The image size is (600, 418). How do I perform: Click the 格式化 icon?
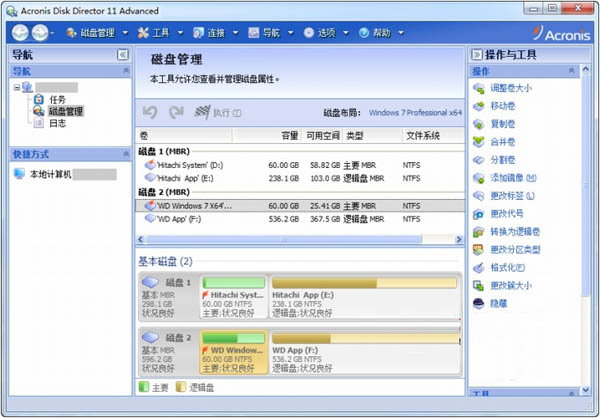479,268
